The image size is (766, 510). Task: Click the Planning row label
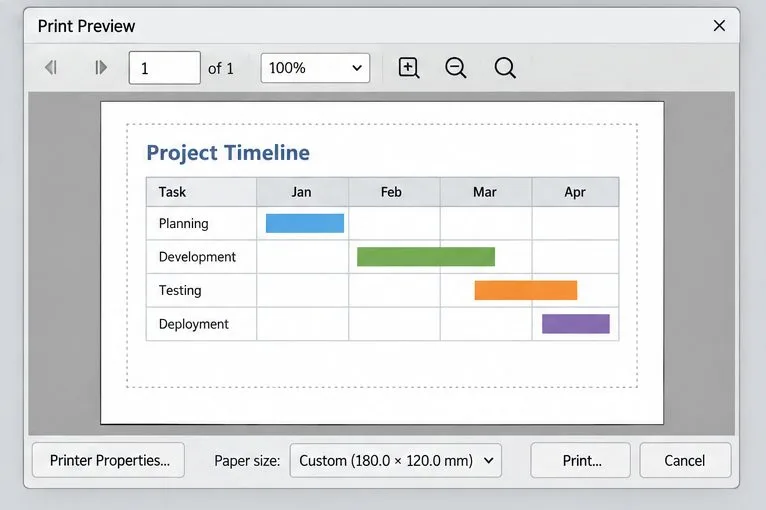tap(184, 224)
